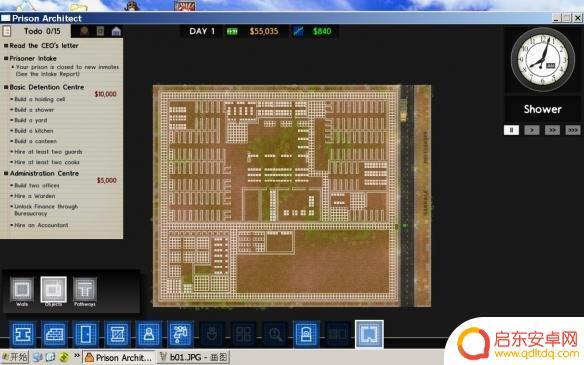Choose the Pathways planning tool
This screenshot has width=584, height=365.
[x=85, y=289]
